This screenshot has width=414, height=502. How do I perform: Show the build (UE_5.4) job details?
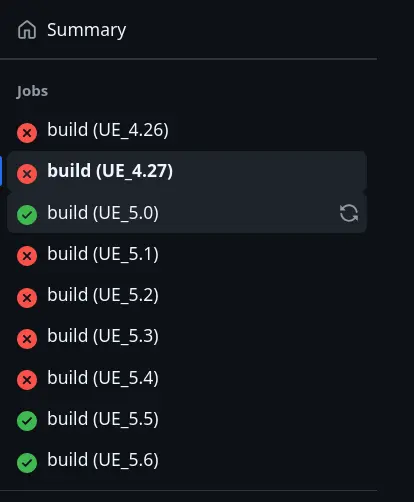pyautogui.click(x=103, y=377)
